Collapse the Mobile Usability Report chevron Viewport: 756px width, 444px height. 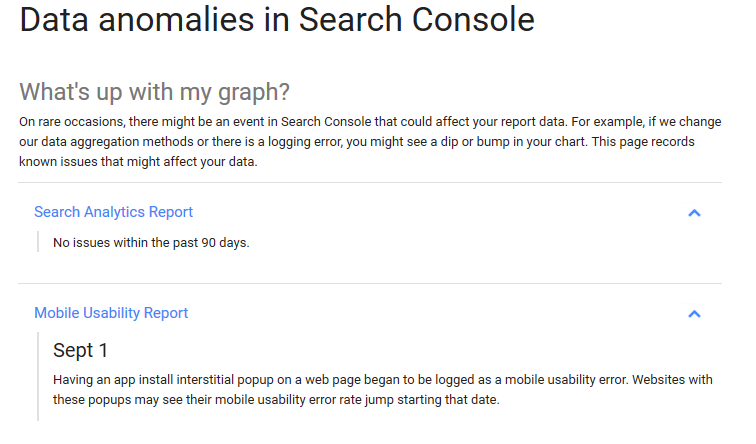(x=694, y=314)
